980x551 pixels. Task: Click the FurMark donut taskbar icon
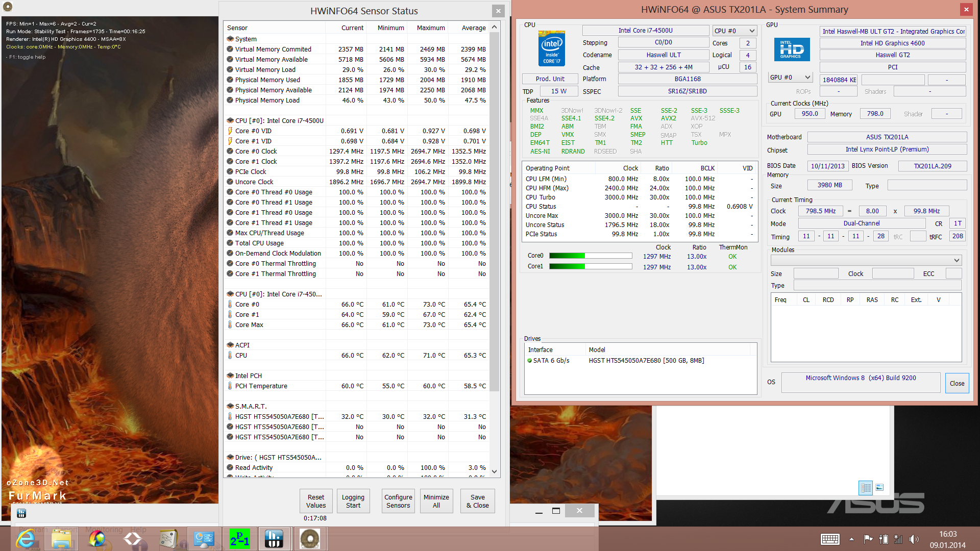click(x=309, y=539)
